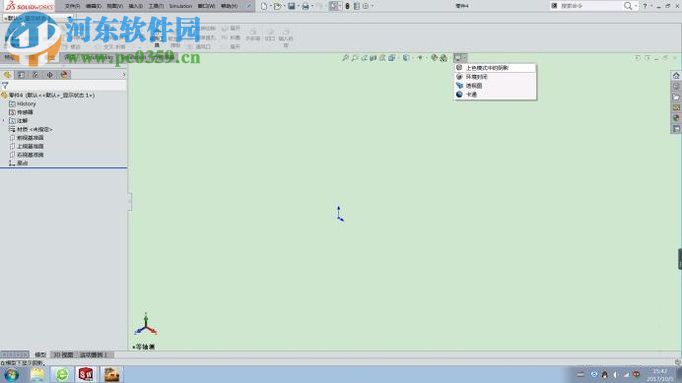Switch to FeatureManager design tree tab icon
This screenshot has height=383, width=682.
(7, 75)
